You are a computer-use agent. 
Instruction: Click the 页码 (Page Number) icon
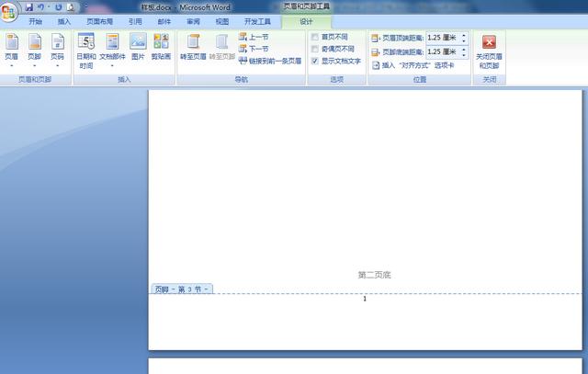point(57,41)
